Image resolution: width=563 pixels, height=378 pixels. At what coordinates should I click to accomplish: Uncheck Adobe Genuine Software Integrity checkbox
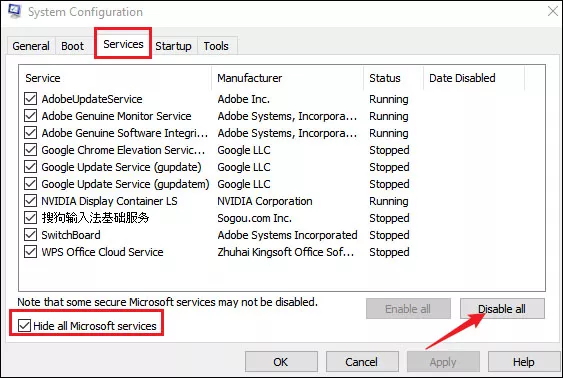[x=31, y=133]
